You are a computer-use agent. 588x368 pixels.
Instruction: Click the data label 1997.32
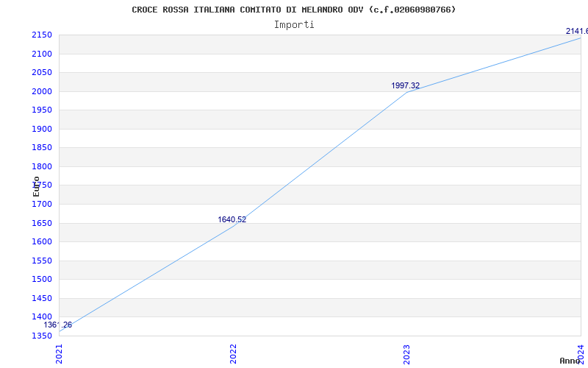(406, 85)
